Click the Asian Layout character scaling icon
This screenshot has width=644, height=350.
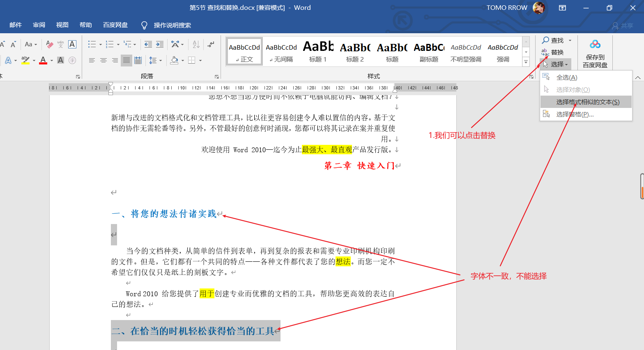tap(175, 44)
